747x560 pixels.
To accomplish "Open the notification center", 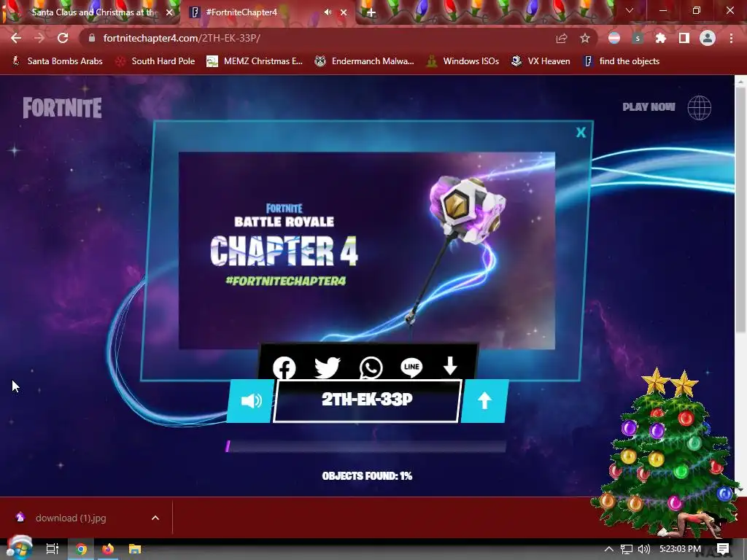I will pos(723,549).
